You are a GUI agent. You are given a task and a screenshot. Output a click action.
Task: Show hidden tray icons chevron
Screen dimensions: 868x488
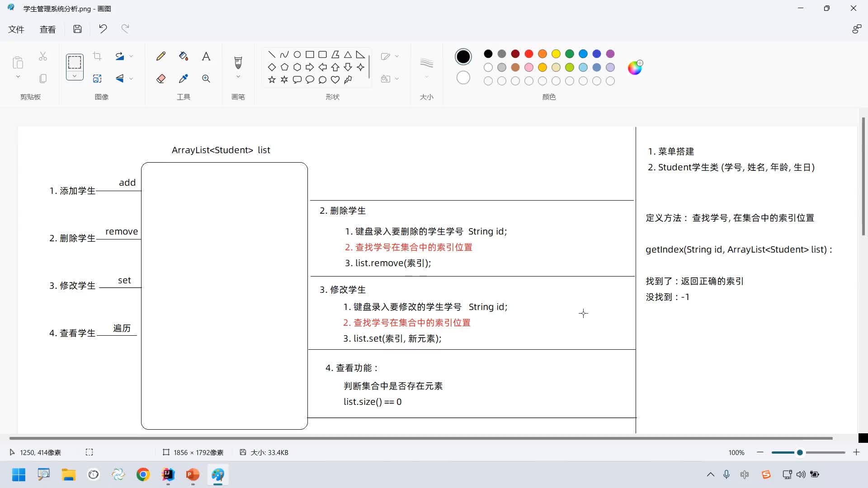click(710, 474)
